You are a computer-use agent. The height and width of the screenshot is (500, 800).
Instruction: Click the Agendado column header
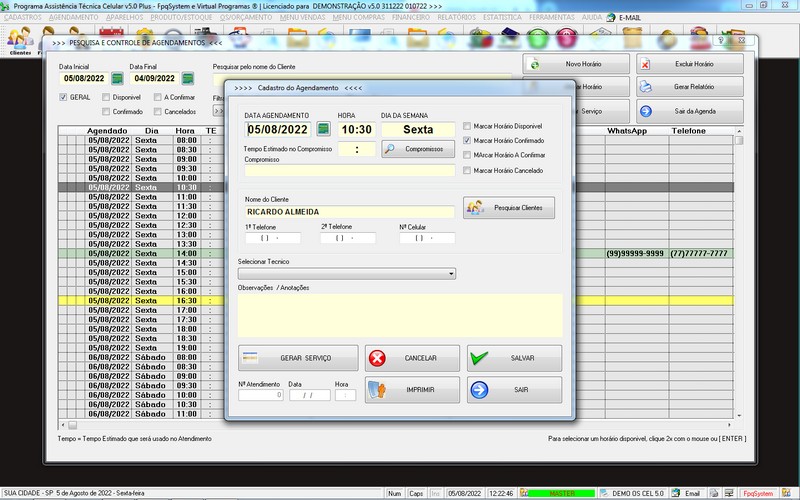(107, 131)
